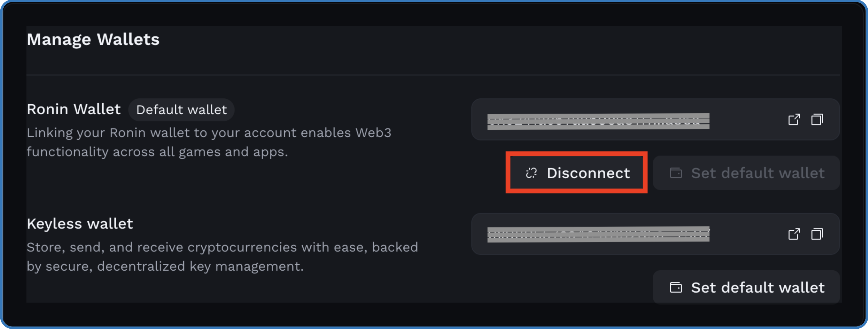868x329 pixels.
Task: Click the broken-link icon beside Disconnect
Action: [x=531, y=173]
